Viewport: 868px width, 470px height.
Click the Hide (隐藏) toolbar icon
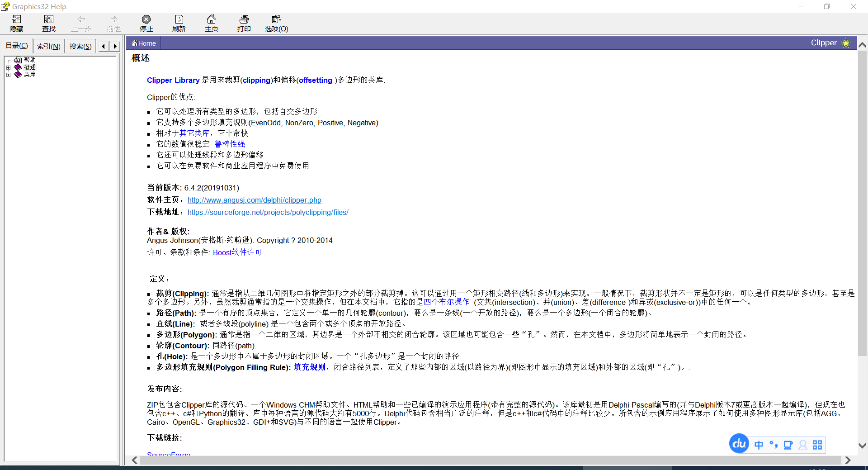pyautogui.click(x=17, y=19)
